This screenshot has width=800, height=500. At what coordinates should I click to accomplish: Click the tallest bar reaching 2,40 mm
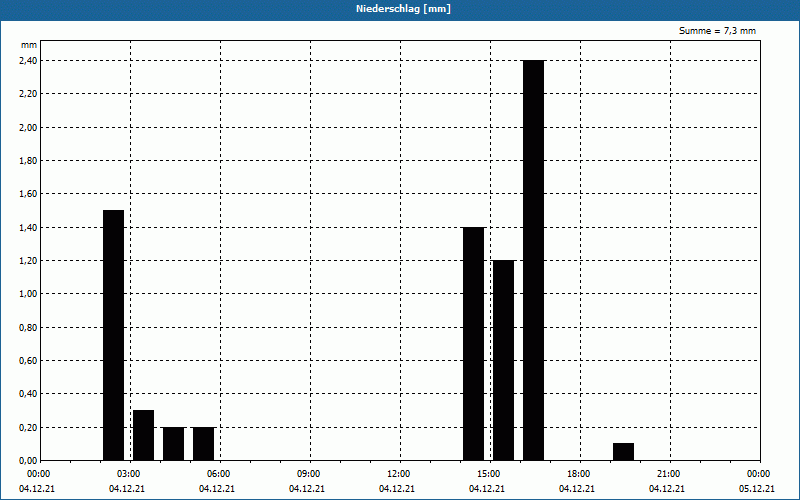coord(534,260)
